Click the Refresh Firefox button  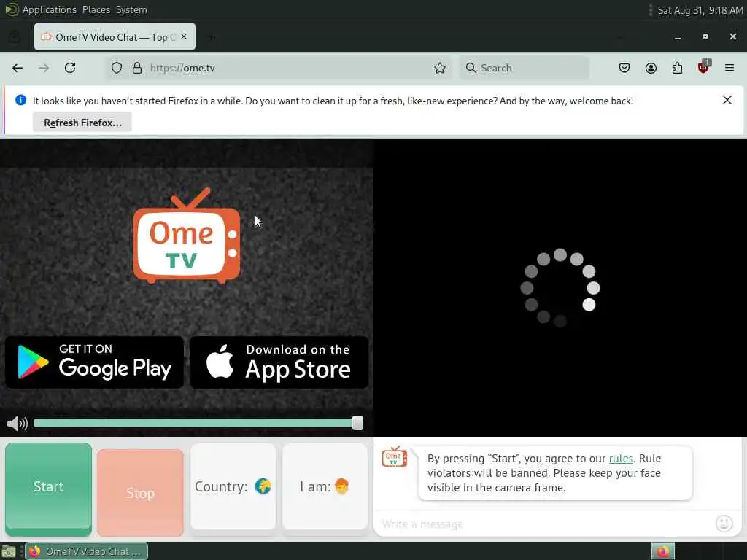click(82, 122)
